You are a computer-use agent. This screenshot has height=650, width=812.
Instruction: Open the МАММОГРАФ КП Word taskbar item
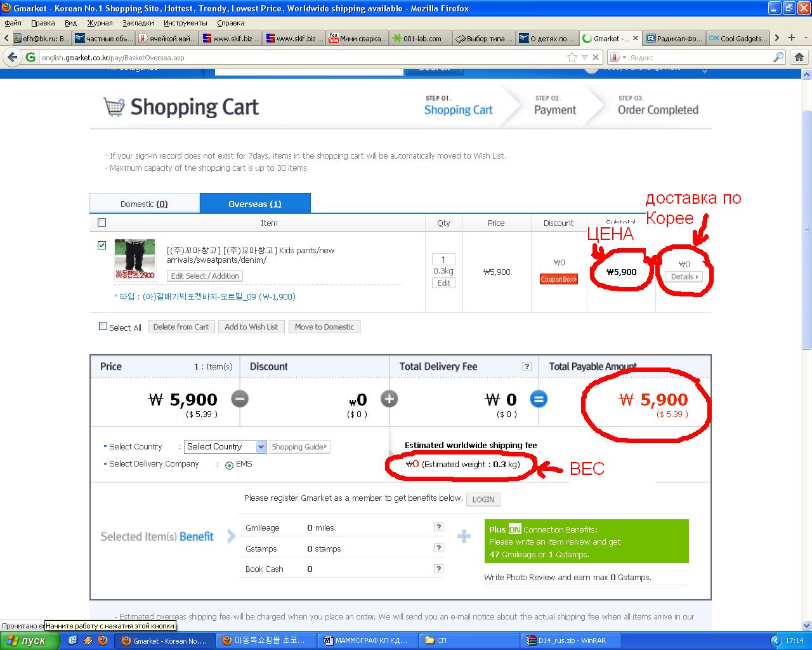pyautogui.click(x=367, y=640)
